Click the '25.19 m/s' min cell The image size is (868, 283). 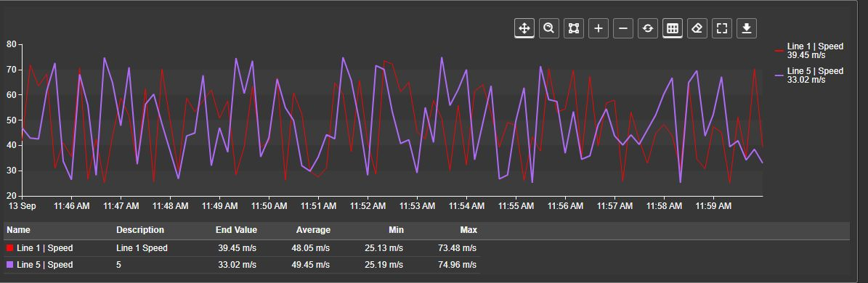click(x=384, y=265)
